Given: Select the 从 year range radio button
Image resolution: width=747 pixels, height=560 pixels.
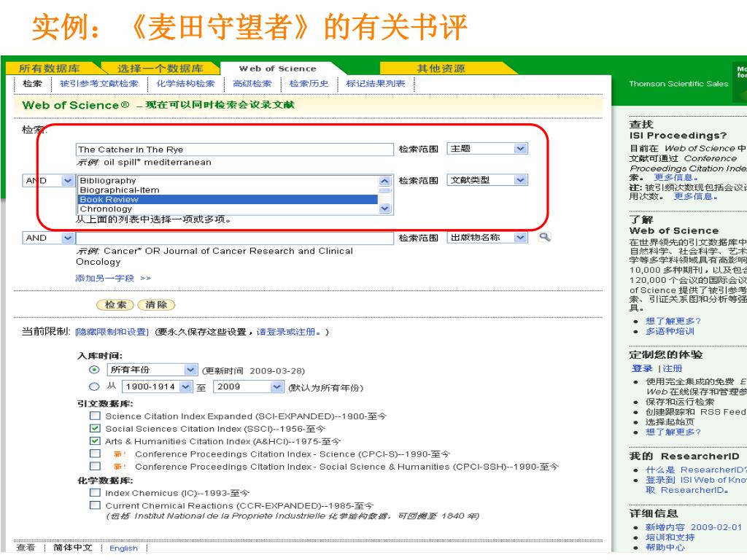Looking at the screenshot, I should click(x=94, y=386).
